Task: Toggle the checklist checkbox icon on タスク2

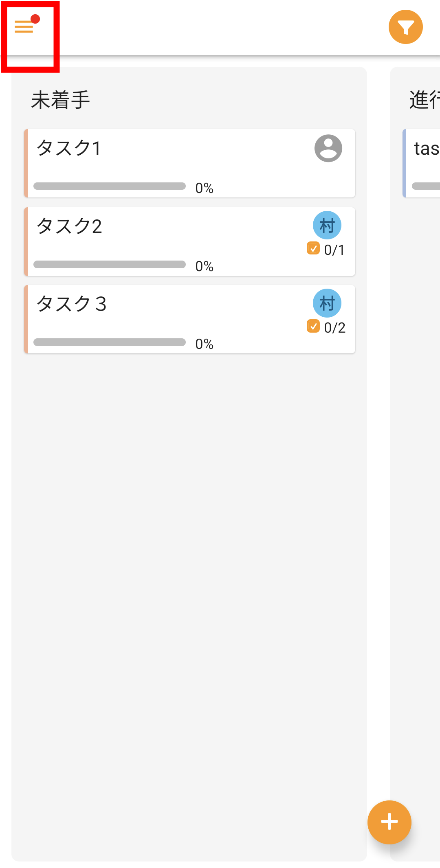Action: [x=313, y=248]
